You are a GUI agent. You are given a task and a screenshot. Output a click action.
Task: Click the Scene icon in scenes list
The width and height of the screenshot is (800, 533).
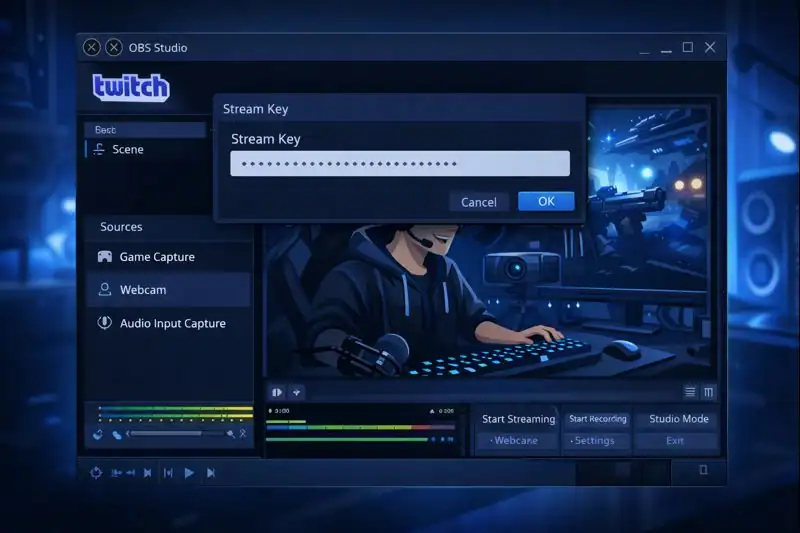pos(99,149)
